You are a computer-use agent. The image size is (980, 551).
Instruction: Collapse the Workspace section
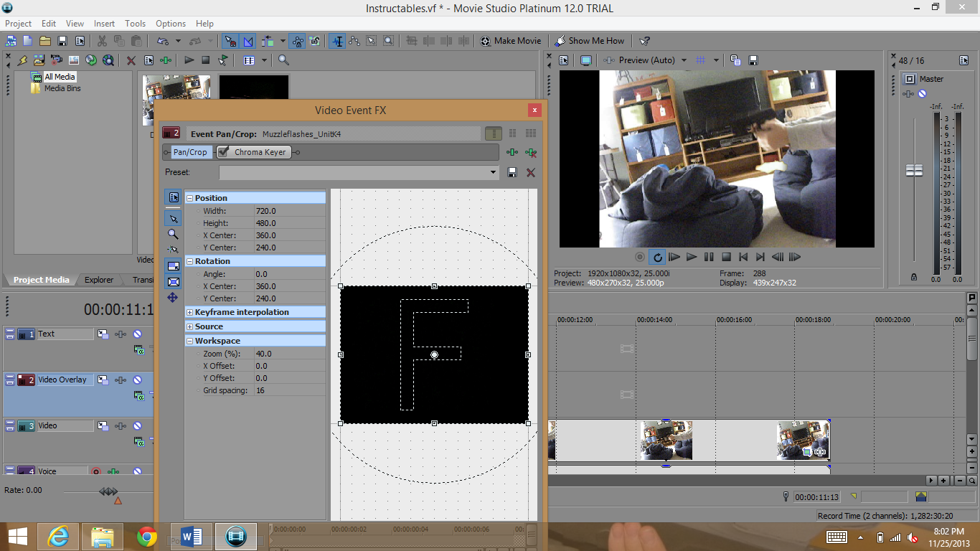point(190,341)
